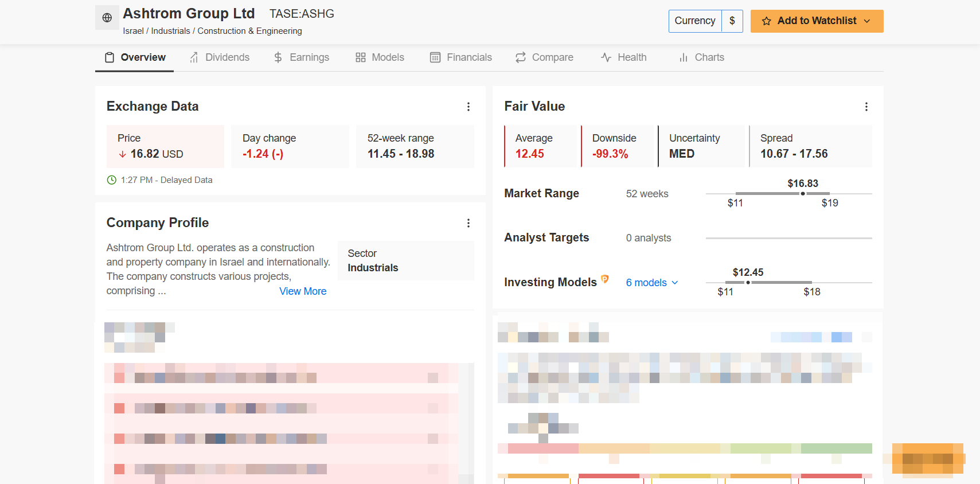This screenshot has width=980, height=484.
Task: Click the Dividends tab icon
Action: 194,57
